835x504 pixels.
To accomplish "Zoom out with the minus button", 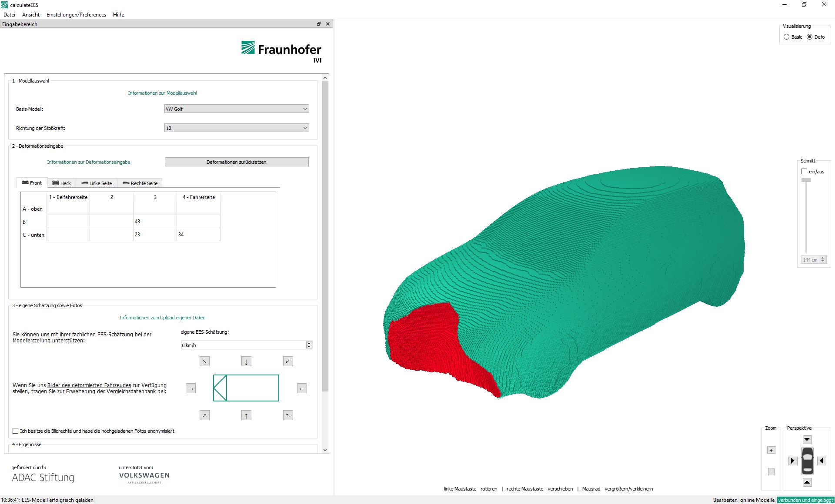I will point(771,471).
